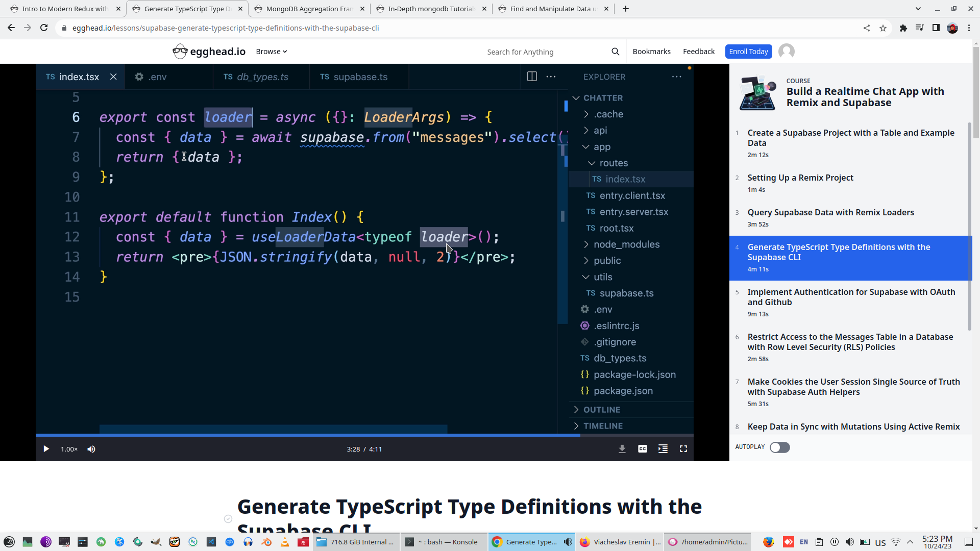Switch to MongoDB Aggregation Framework tab

[309, 9]
